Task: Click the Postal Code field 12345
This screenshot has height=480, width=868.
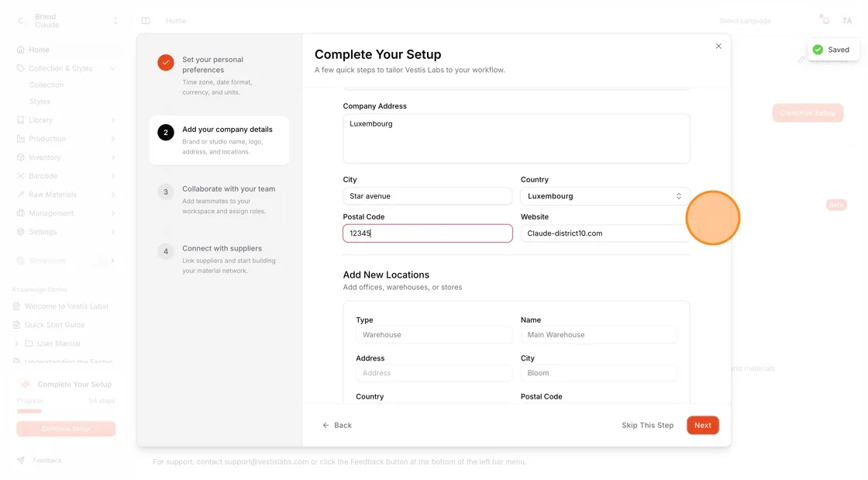Action: coord(427,233)
